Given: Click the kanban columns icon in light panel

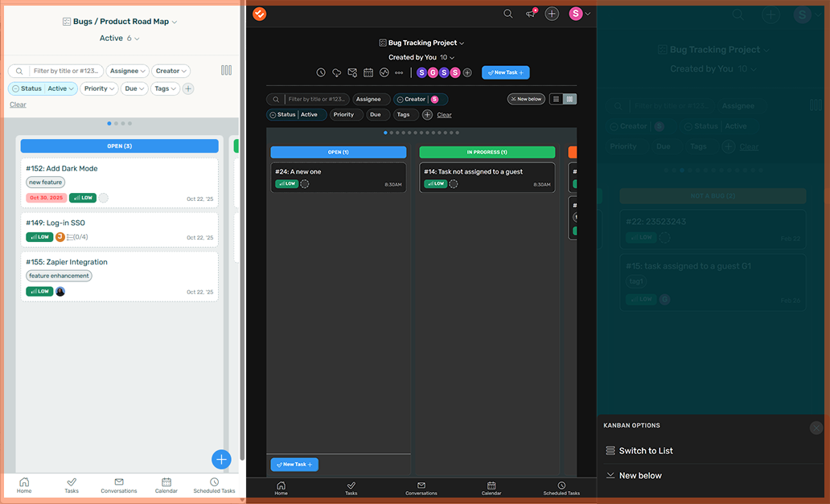Looking at the screenshot, I should (x=226, y=71).
